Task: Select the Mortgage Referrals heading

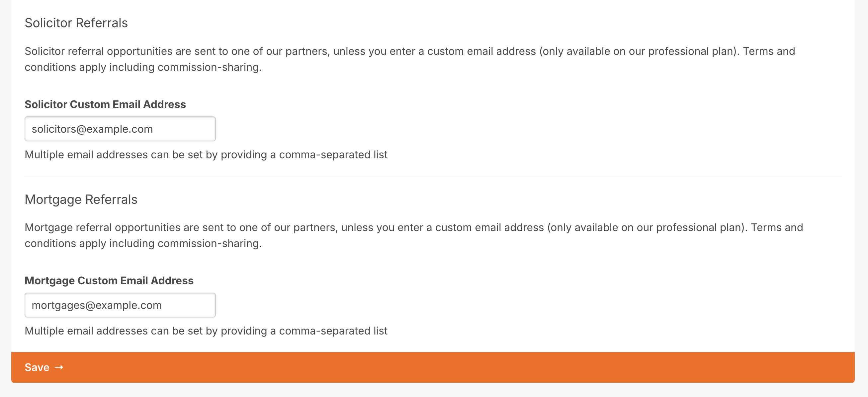Action: (81, 199)
